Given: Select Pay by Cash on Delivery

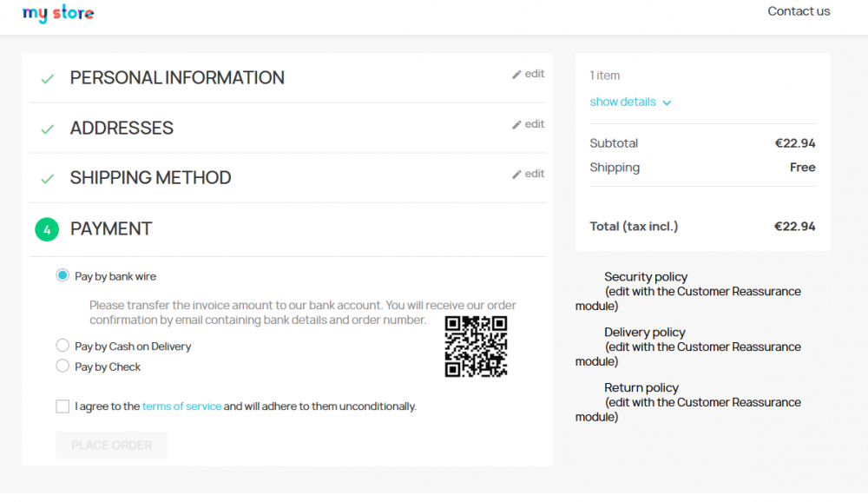Looking at the screenshot, I should point(62,345).
